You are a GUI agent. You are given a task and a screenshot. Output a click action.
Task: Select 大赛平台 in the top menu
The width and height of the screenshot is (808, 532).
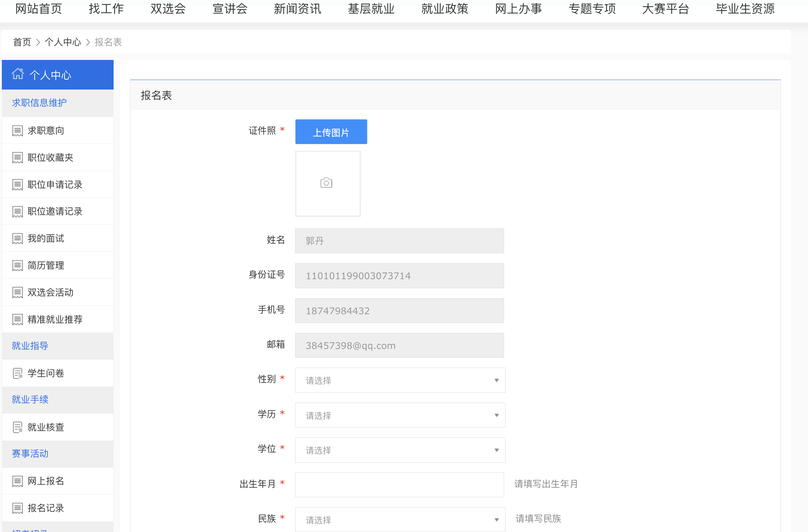pos(666,9)
